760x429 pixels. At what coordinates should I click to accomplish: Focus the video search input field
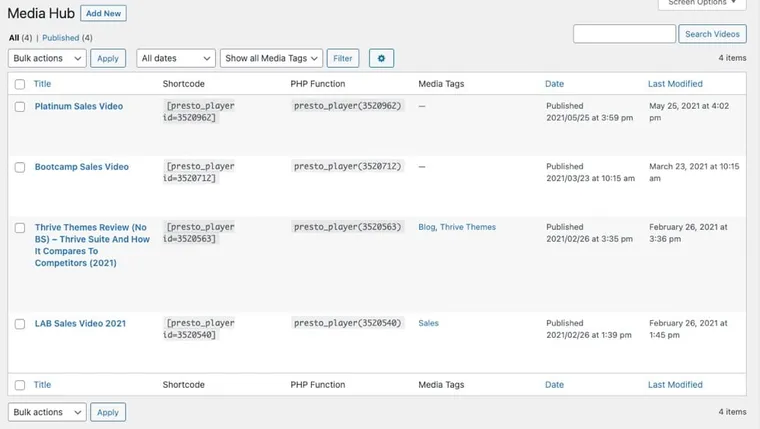624,34
